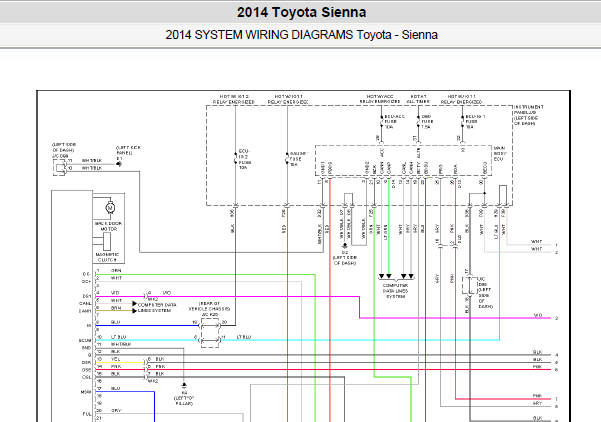This screenshot has width=601, height=422.
Task: Select the "E4 (LEFT D PILLAR)" label
Action: 184,398
